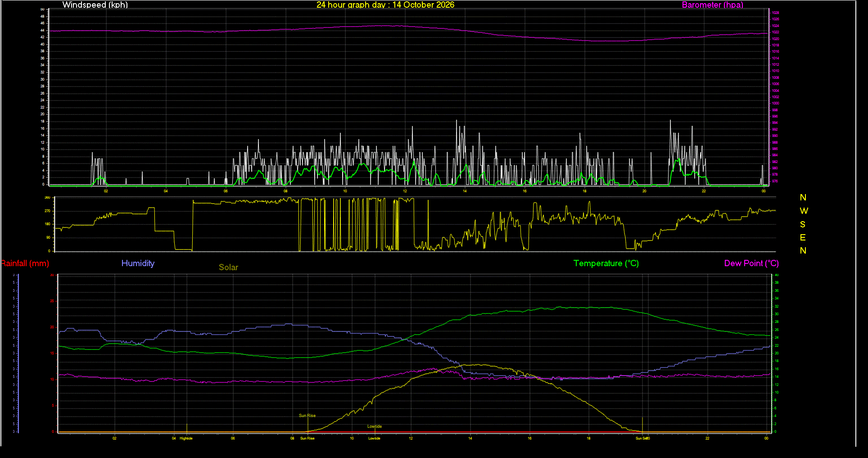The height and width of the screenshot is (458, 868).
Task: Click the 'S' wind direction label
Action: pos(803,224)
